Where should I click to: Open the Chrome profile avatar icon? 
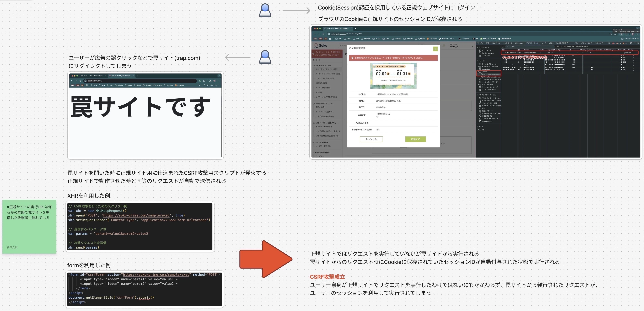coord(633,34)
